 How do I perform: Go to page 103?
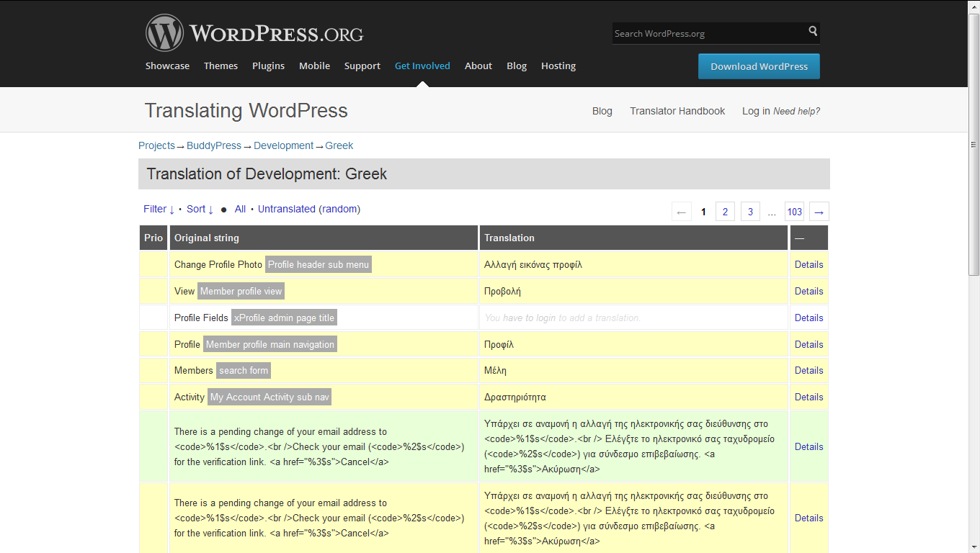pos(794,212)
